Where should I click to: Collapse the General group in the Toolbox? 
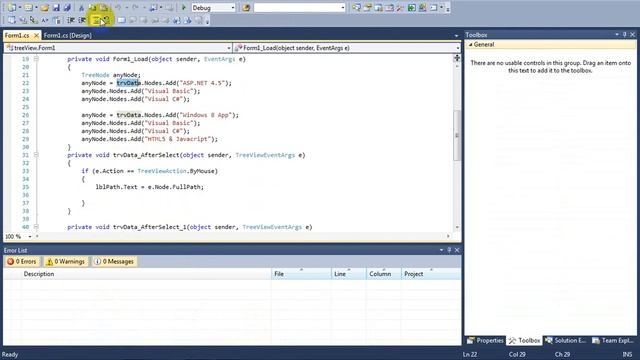(471, 44)
